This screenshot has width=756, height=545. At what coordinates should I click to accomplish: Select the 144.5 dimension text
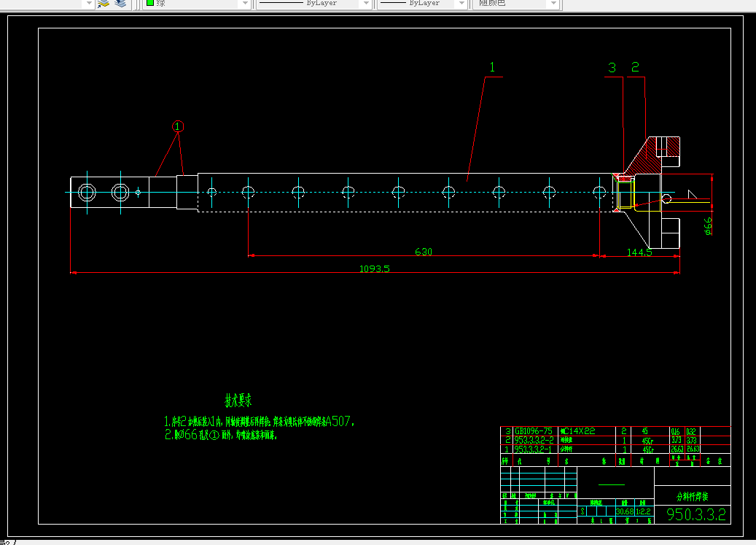tap(639, 252)
